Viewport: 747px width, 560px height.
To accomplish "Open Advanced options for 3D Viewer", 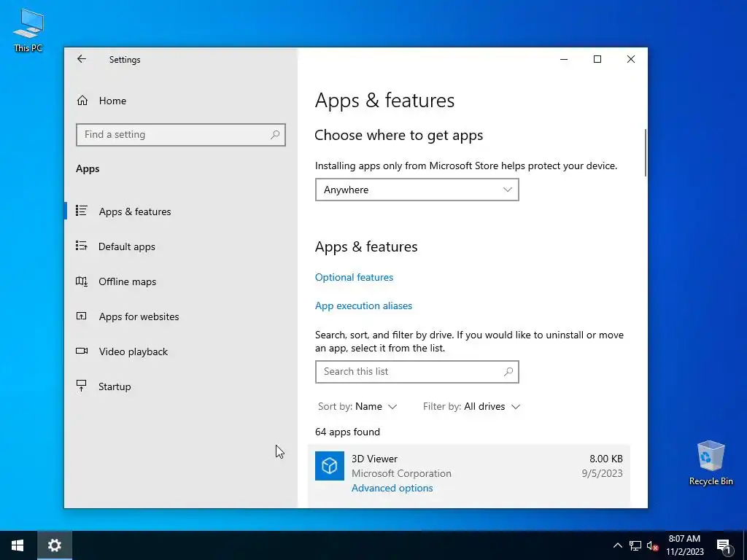I will tap(392, 488).
